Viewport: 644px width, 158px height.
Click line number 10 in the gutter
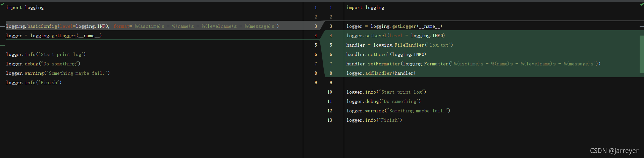pyautogui.click(x=330, y=92)
